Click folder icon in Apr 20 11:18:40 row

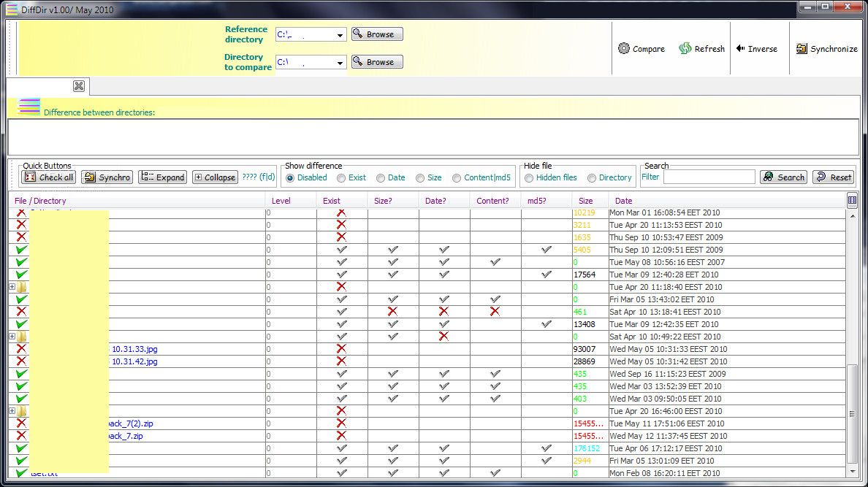[22, 287]
